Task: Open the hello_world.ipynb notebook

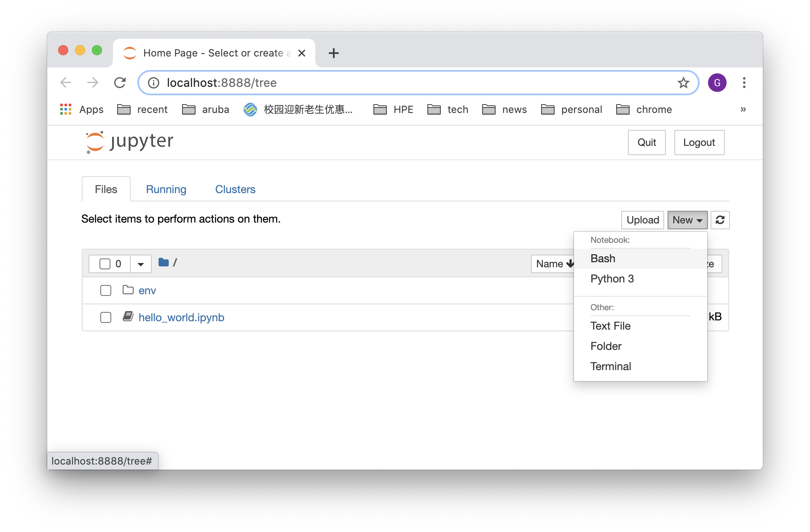Action: 181,317
